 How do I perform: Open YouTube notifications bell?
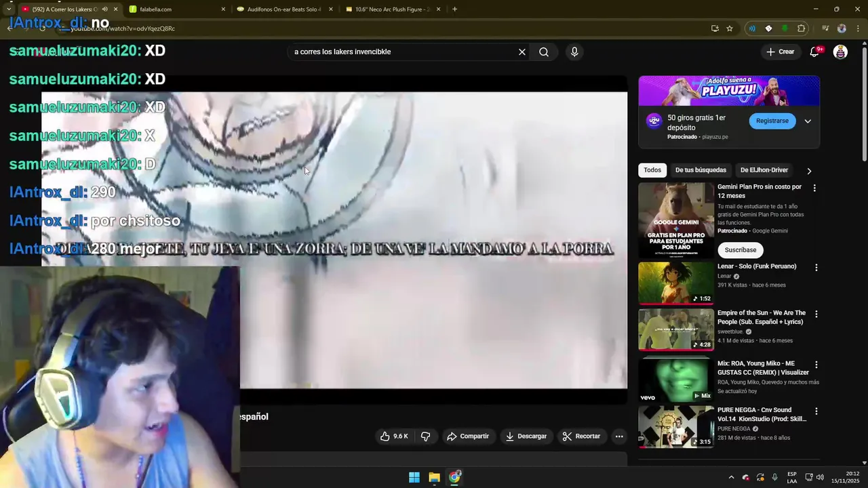[815, 52]
